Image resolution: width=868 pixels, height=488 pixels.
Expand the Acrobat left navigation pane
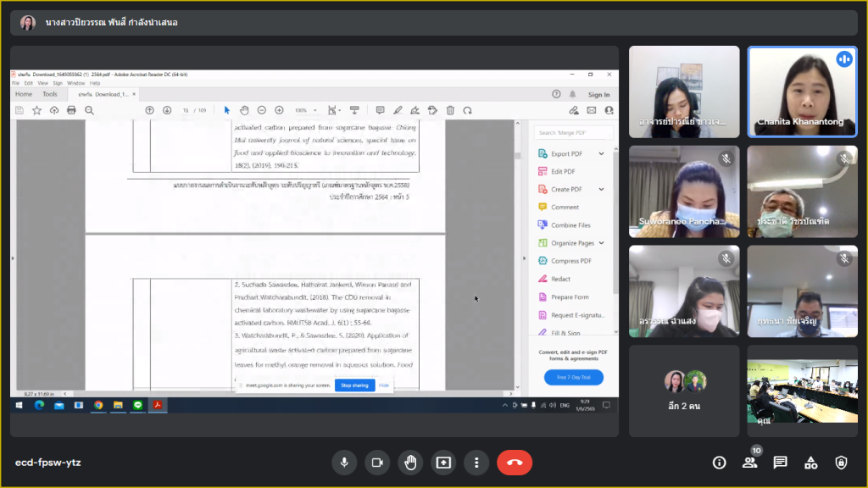point(13,258)
